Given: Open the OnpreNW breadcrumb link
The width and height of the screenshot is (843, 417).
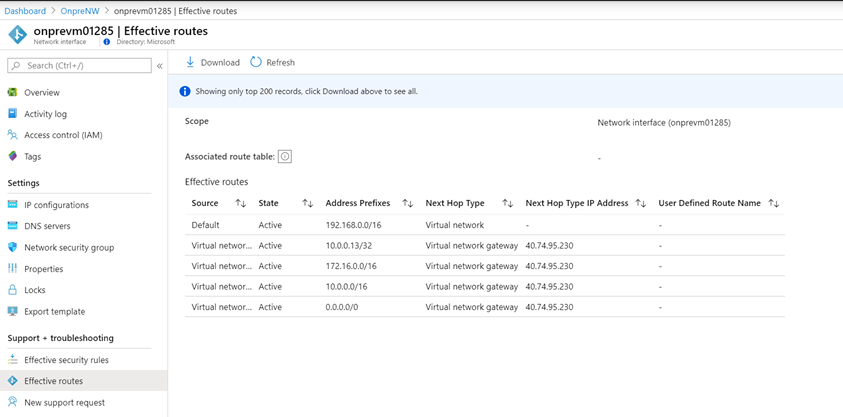Looking at the screenshot, I should (x=81, y=11).
